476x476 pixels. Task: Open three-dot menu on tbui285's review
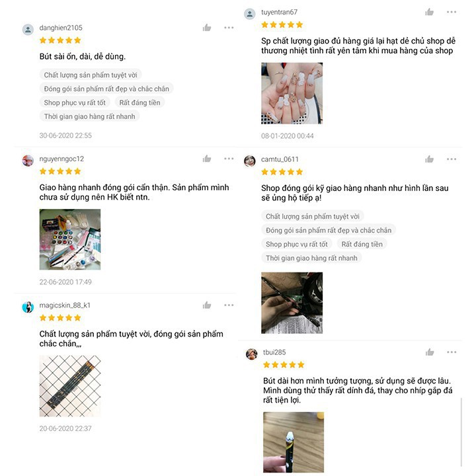pyautogui.click(x=452, y=352)
